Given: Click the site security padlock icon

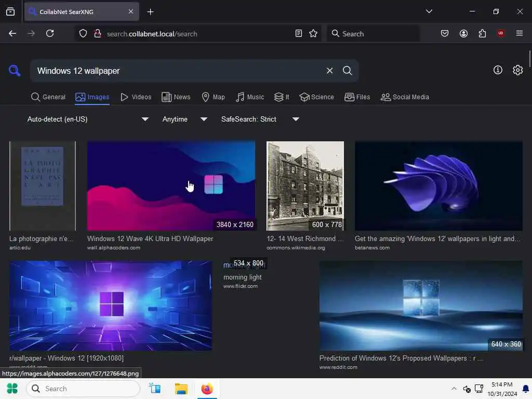Looking at the screenshot, I should tap(98, 33).
